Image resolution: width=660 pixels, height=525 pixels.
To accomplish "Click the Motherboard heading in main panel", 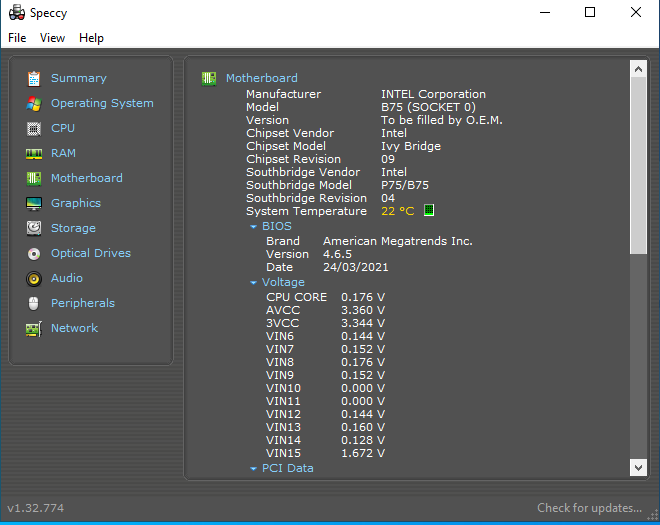I will click(x=262, y=78).
